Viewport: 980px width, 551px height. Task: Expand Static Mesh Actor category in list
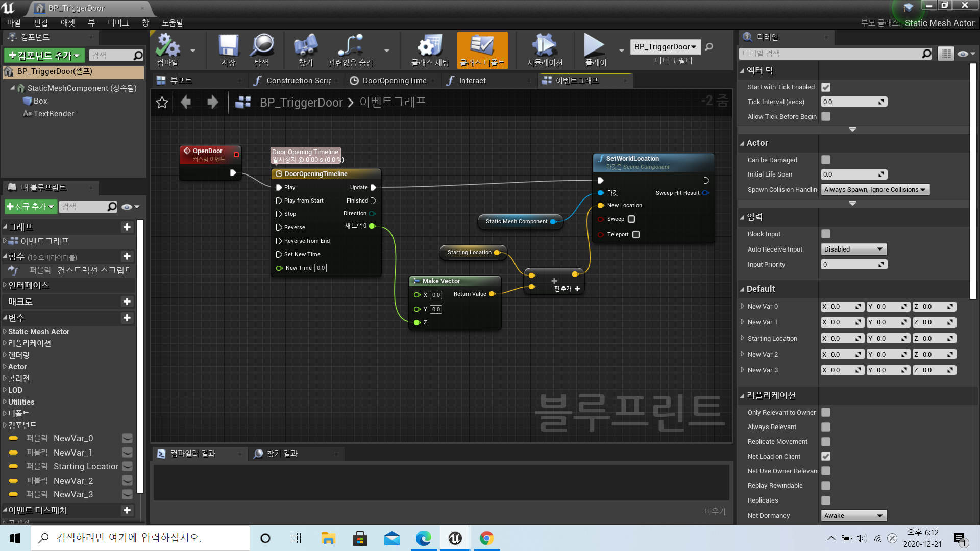(x=5, y=332)
